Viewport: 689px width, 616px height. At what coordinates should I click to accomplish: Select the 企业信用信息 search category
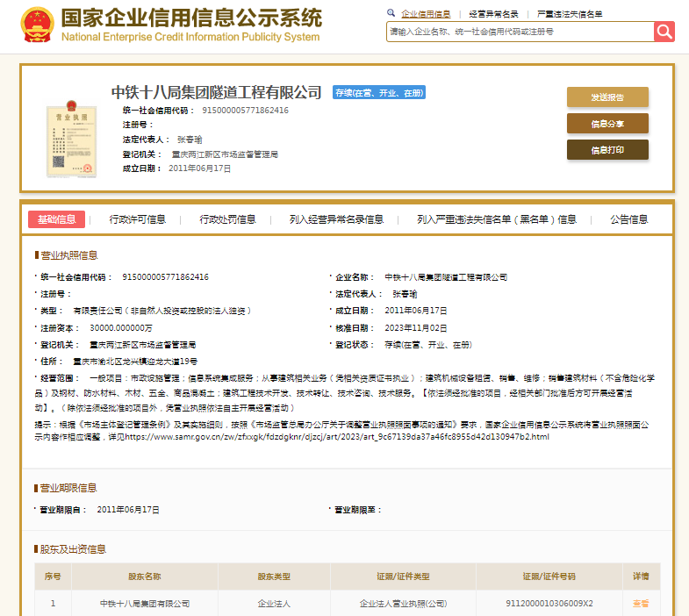coord(426,14)
